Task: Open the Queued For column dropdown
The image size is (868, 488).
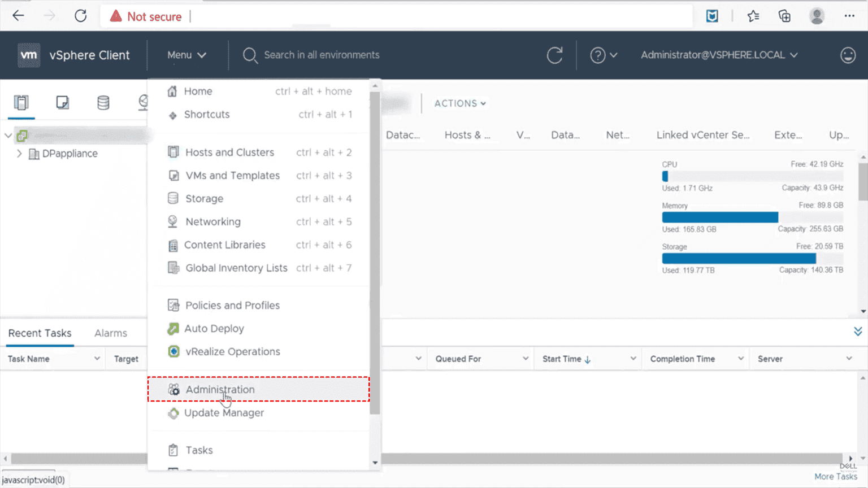Action: coord(525,359)
